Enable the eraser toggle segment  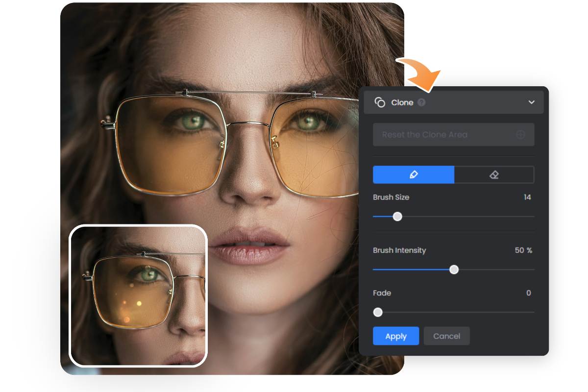pyautogui.click(x=494, y=174)
